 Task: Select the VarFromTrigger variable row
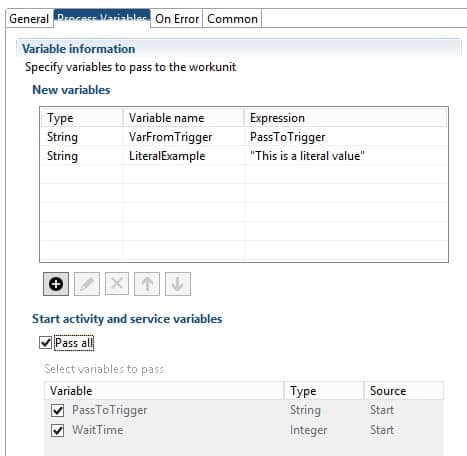244,137
